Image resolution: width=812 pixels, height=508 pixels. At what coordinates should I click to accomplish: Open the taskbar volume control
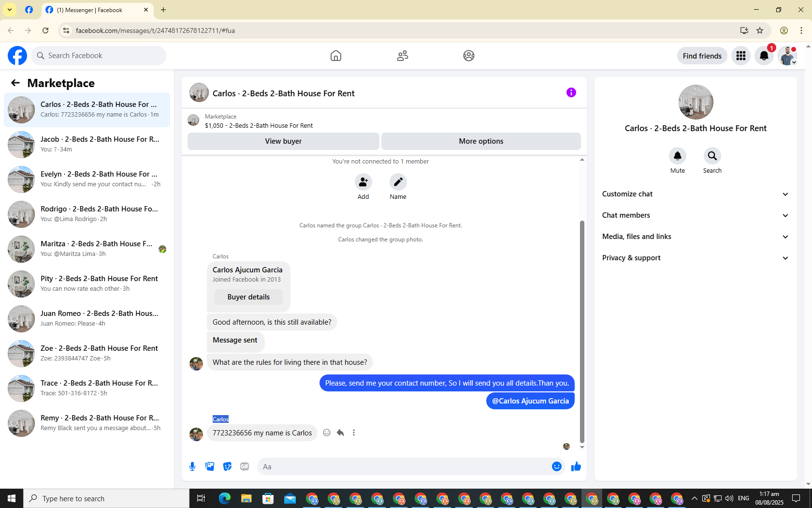tap(729, 498)
